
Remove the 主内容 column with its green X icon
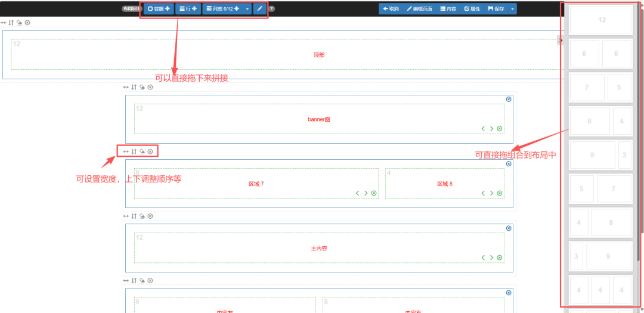pyautogui.click(x=500, y=258)
